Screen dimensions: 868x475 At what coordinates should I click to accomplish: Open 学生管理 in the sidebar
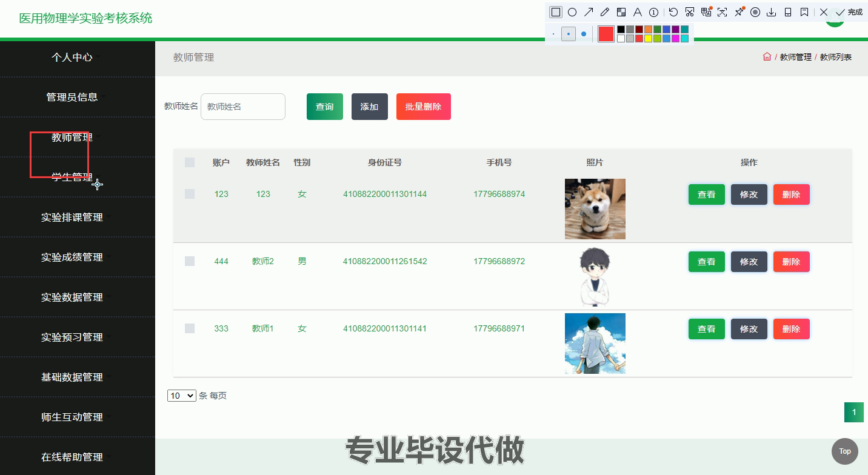(x=72, y=177)
